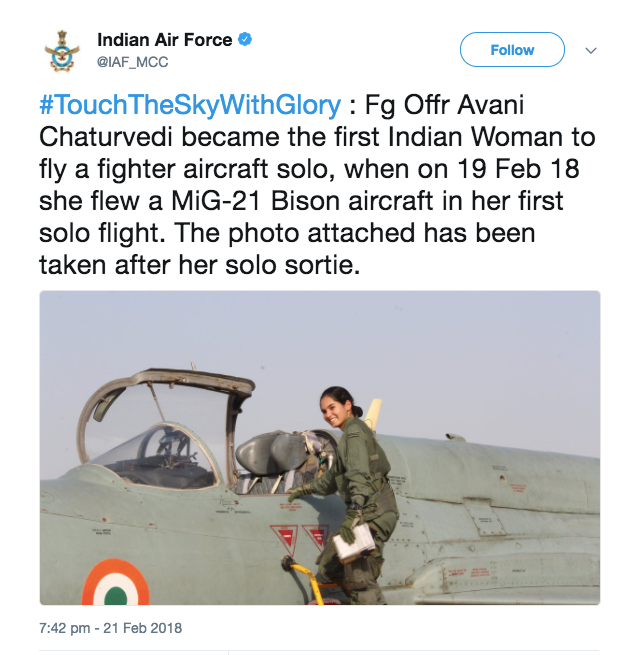633x655 pixels.
Task: Open the #TouchTheSkyWithGlory hashtag
Action: pos(190,105)
